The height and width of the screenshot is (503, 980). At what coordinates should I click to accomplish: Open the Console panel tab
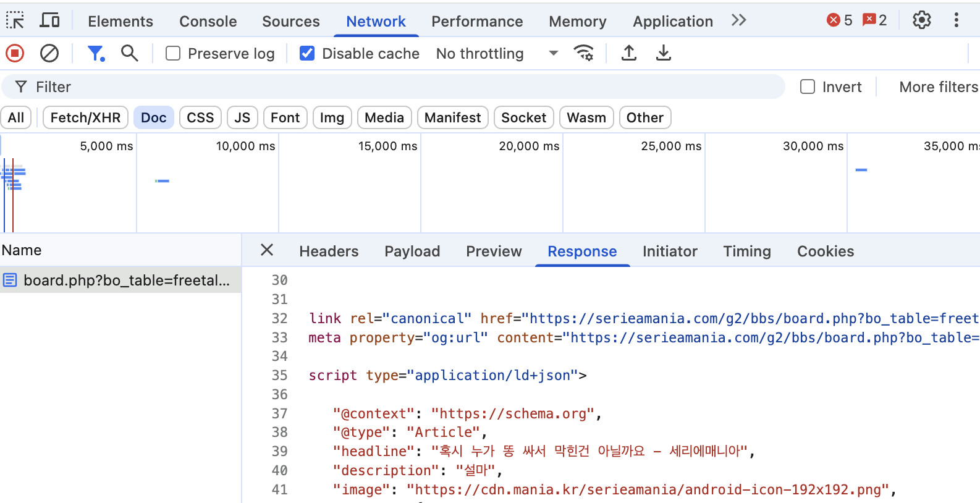[208, 22]
